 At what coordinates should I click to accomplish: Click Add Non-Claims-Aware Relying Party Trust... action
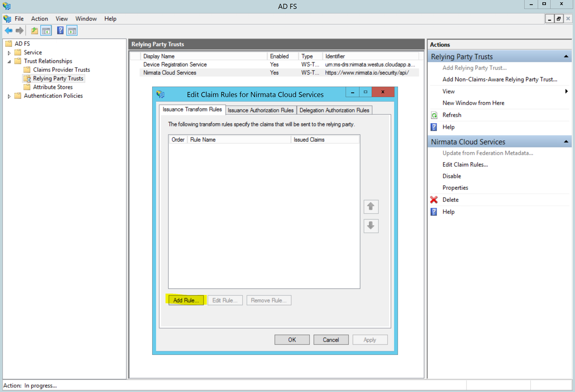(500, 80)
